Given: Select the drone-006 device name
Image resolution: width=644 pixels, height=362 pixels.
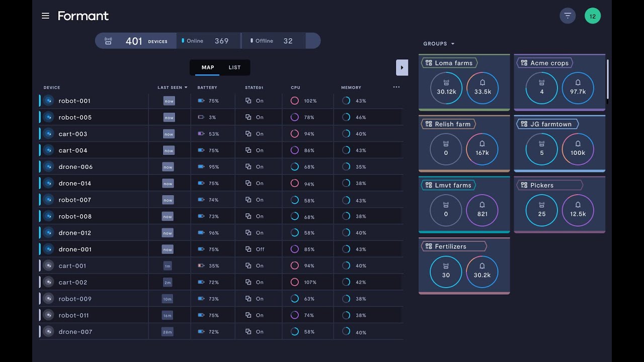Looking at the screenshot, I should click(75, 166).
